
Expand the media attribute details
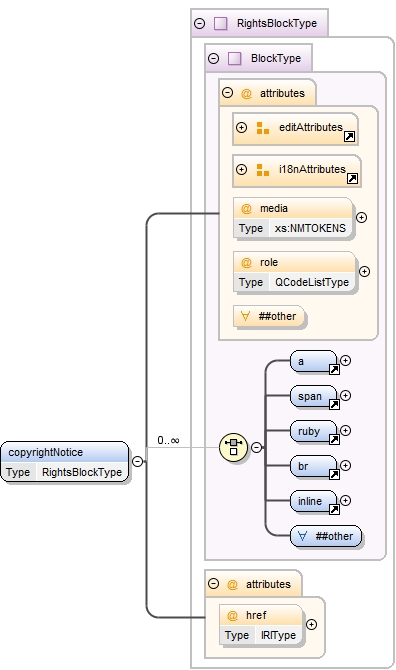[x=361, y=217]
